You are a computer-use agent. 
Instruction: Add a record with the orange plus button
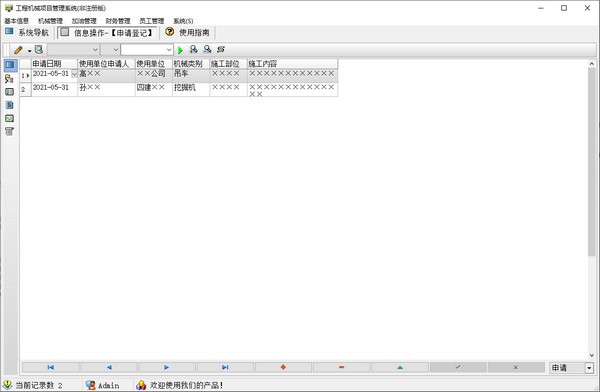pos(283,368)
